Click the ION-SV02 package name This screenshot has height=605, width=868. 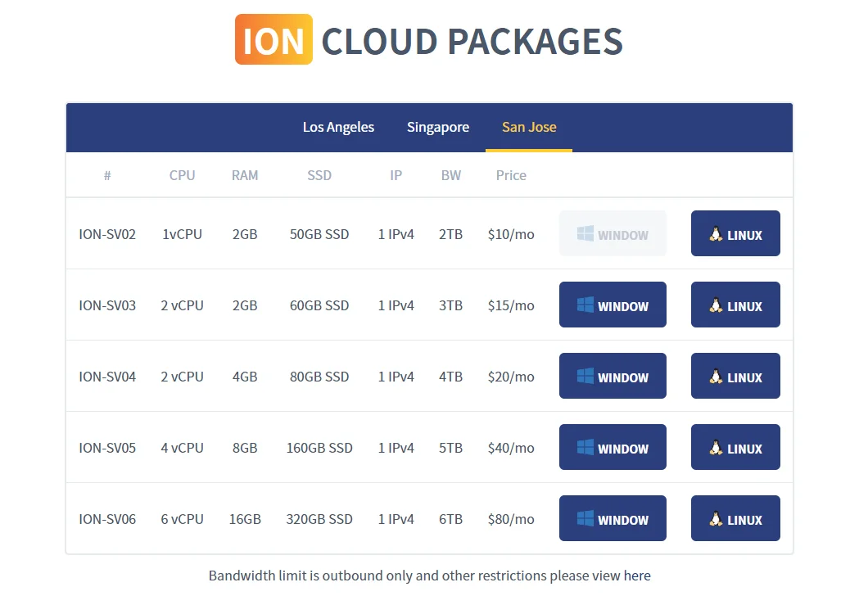106,234
